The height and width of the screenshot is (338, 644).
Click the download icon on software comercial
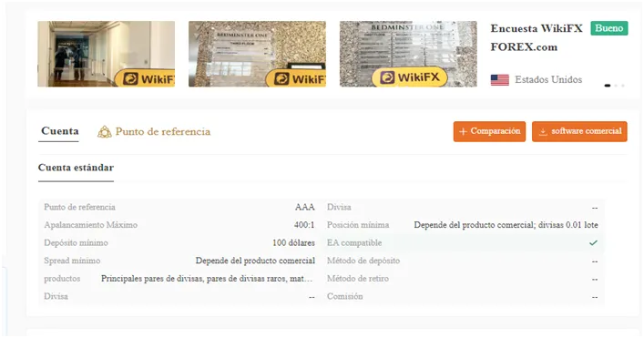click(x=543, y=132)
